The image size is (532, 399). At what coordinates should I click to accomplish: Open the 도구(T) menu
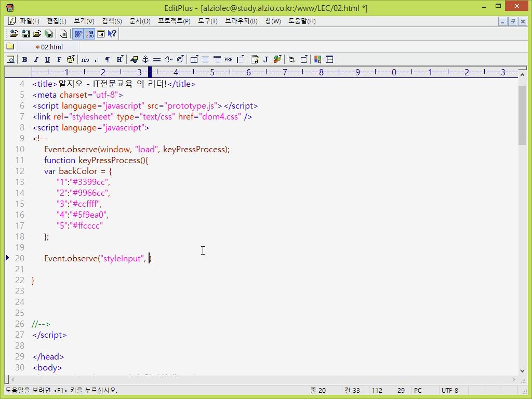[x=208, y=21]
